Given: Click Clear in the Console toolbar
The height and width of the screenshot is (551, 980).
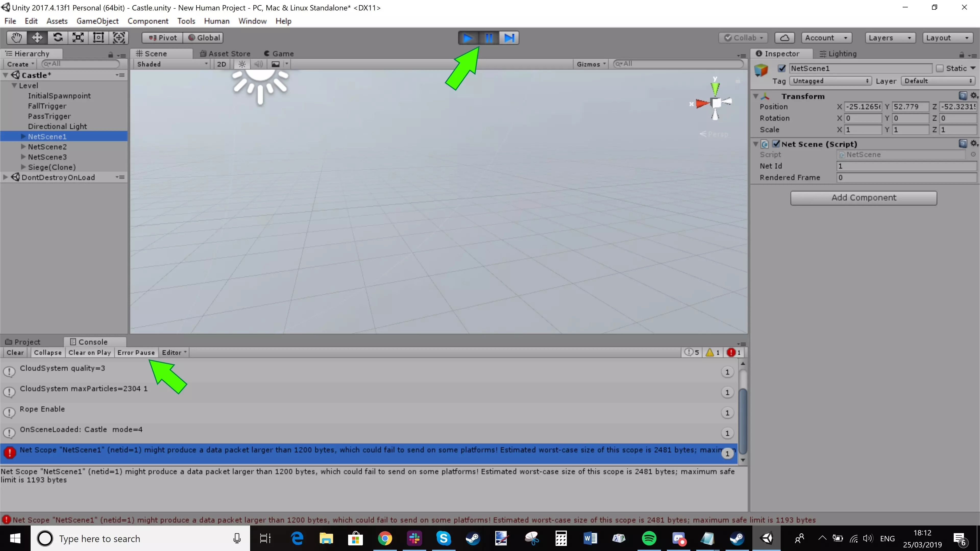Looking at the screenshot, I should tap(15, 353).
